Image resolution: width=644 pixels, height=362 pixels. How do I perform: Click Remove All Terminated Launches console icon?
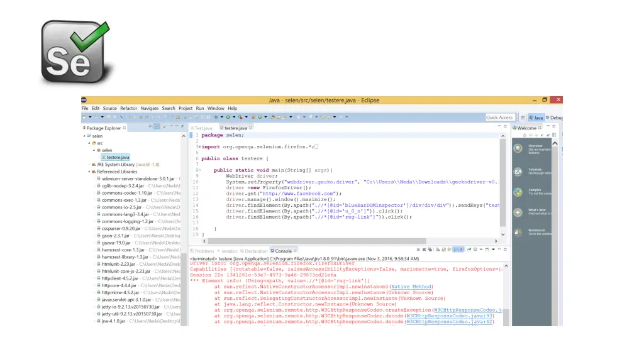coord(430,250)
